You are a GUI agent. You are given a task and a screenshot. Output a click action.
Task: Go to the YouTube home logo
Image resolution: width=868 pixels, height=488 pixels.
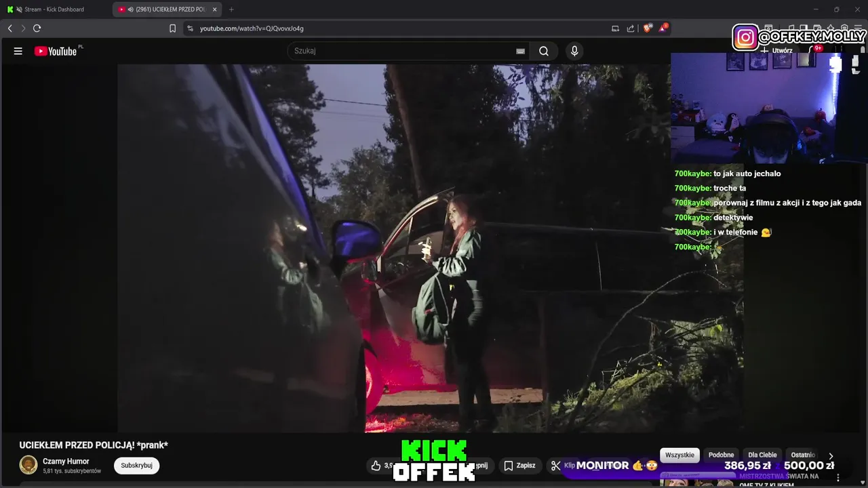click(x=56, y=51)
